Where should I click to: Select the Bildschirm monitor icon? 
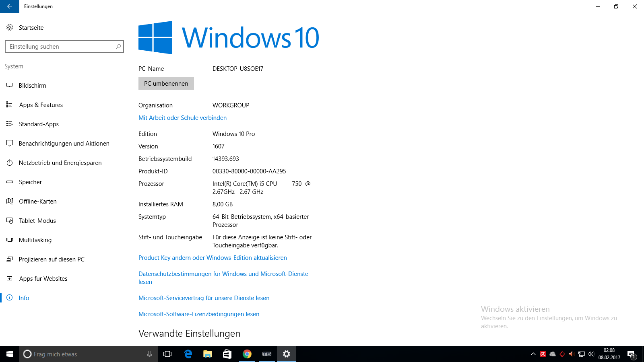pyautogui.click(x=10, y=85)
